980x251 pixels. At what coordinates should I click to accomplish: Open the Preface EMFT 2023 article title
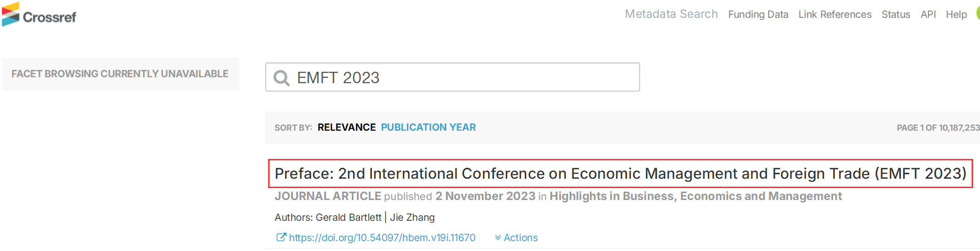(620, 173)
